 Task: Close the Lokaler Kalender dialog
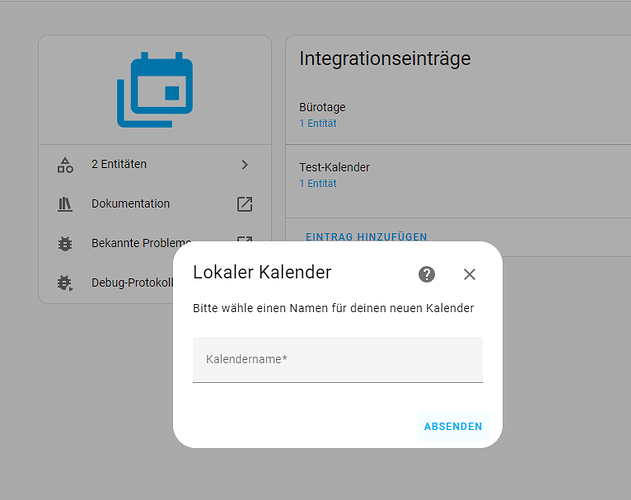[x=470, y=274]
